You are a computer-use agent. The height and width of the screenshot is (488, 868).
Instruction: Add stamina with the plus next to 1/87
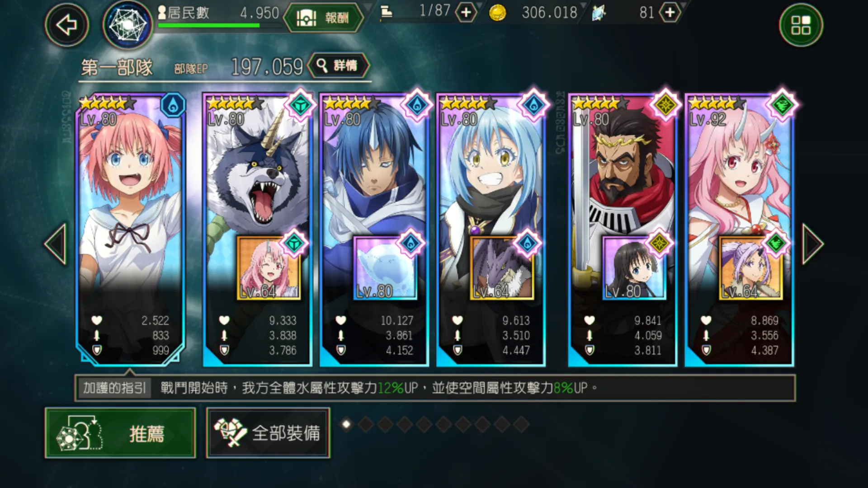coord(466,12)
